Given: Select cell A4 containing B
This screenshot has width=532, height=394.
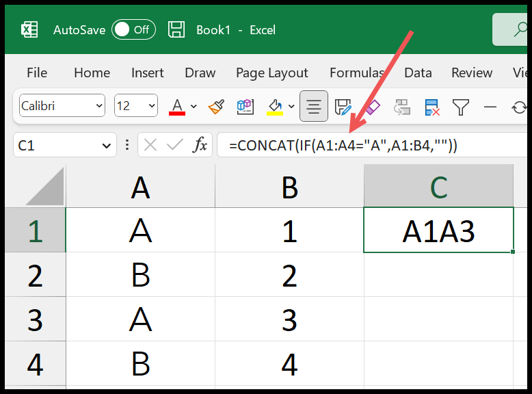Looking at the screenshot, I should pos(140,363).
